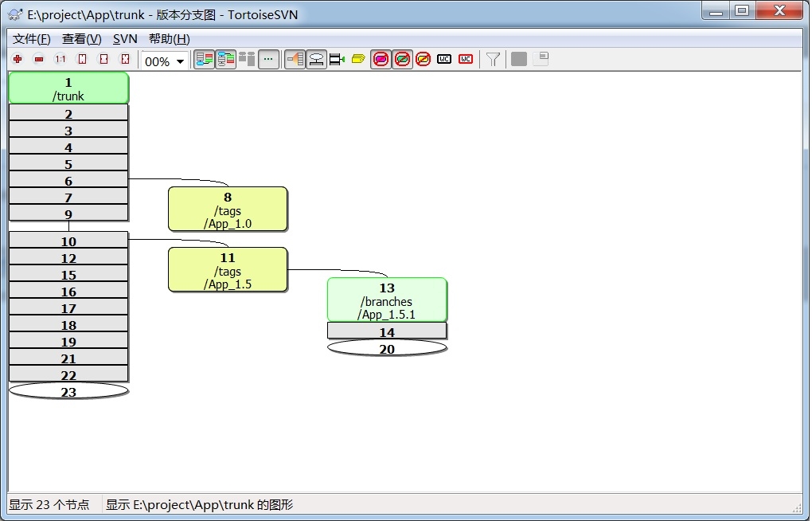Toggle the green three-dots toolbar button
Screen dimensions: 812x521
(268, 59)
